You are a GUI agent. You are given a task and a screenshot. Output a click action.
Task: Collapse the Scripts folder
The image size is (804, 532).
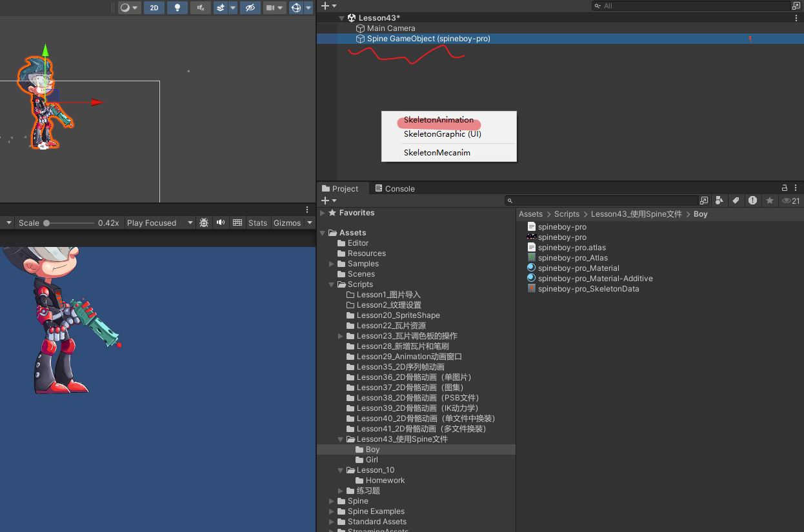(332, 284)
